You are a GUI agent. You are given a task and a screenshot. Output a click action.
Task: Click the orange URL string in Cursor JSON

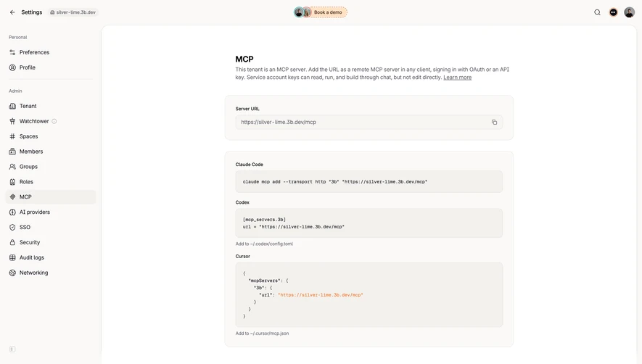(x=321, y=295)
